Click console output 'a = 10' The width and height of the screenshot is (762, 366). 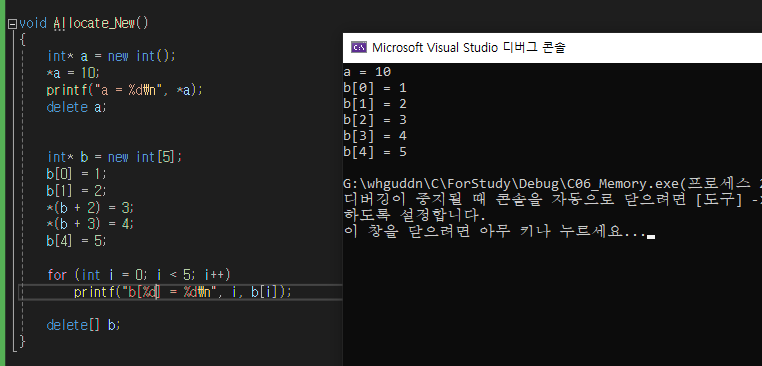pos(367,72)
